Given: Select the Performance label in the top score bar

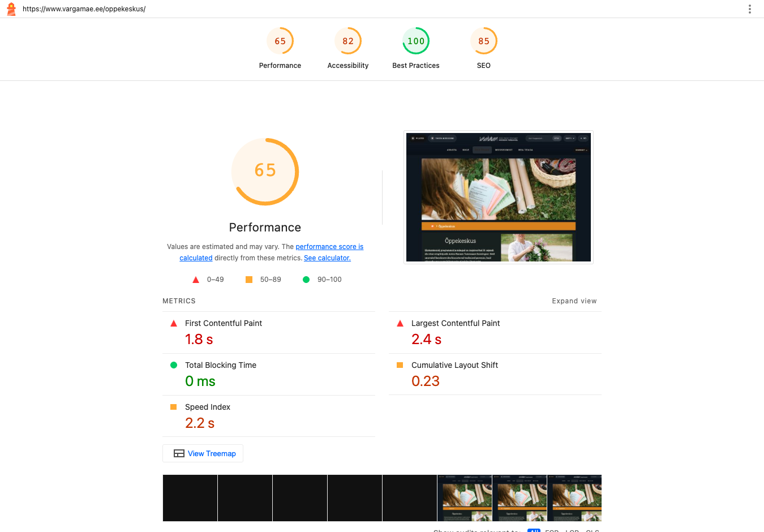Looking at the screenshot, I should click(x=280, y=66).
